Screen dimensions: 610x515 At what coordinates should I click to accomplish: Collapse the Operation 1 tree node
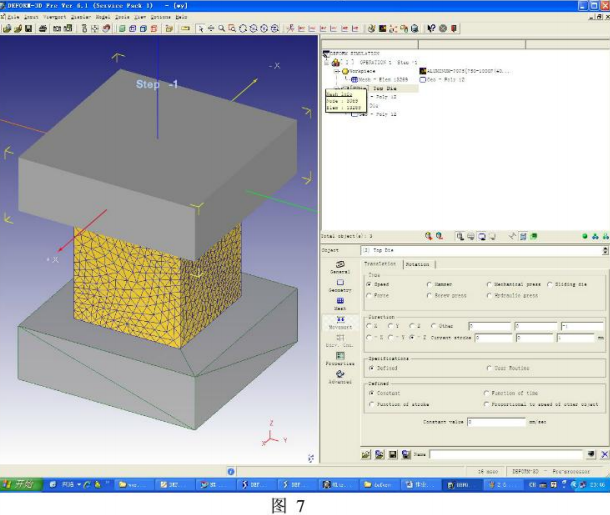click(x=326, y=62)
